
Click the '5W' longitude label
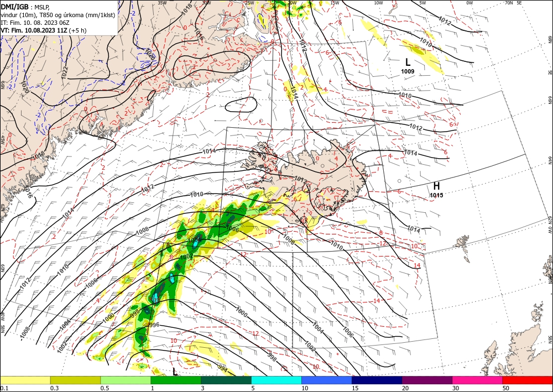(x=423, y=3)
